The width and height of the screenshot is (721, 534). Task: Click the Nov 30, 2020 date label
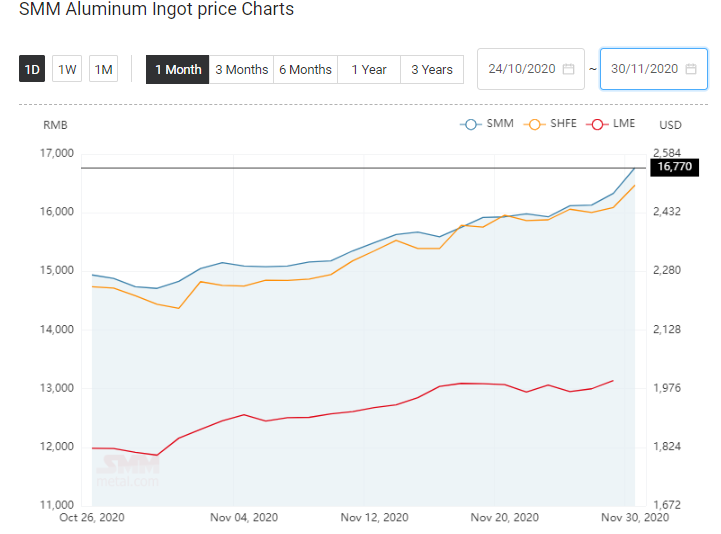point(635,517)
